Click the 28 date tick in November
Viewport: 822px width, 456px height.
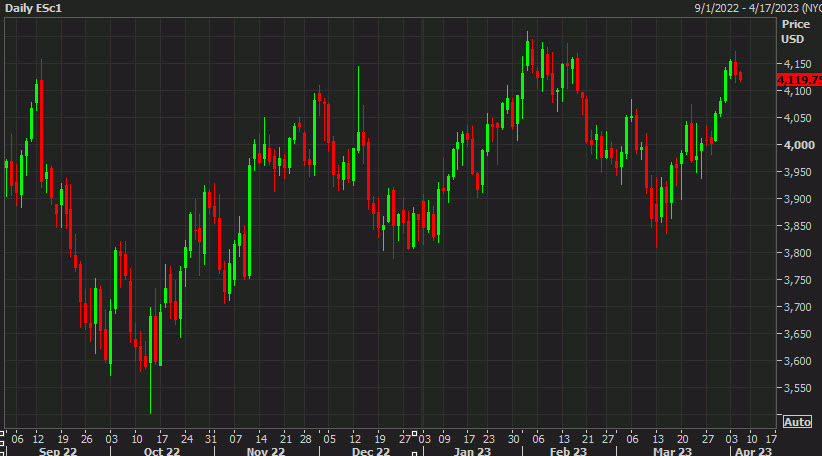click(x=306, y=439)
